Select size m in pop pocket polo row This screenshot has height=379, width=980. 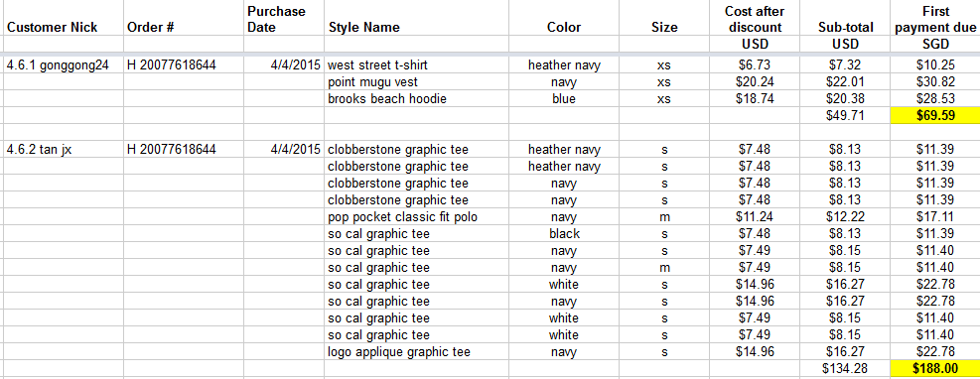tap(663, 217)
